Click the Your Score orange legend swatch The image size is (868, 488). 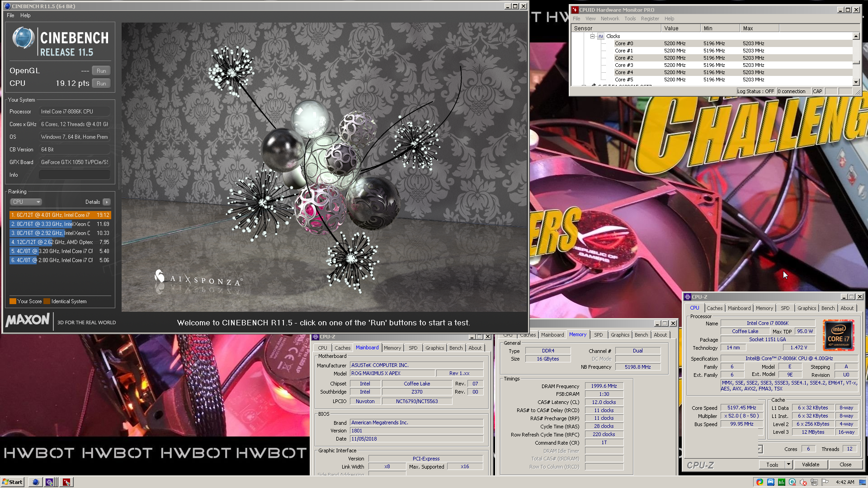(x=13, y=301)
